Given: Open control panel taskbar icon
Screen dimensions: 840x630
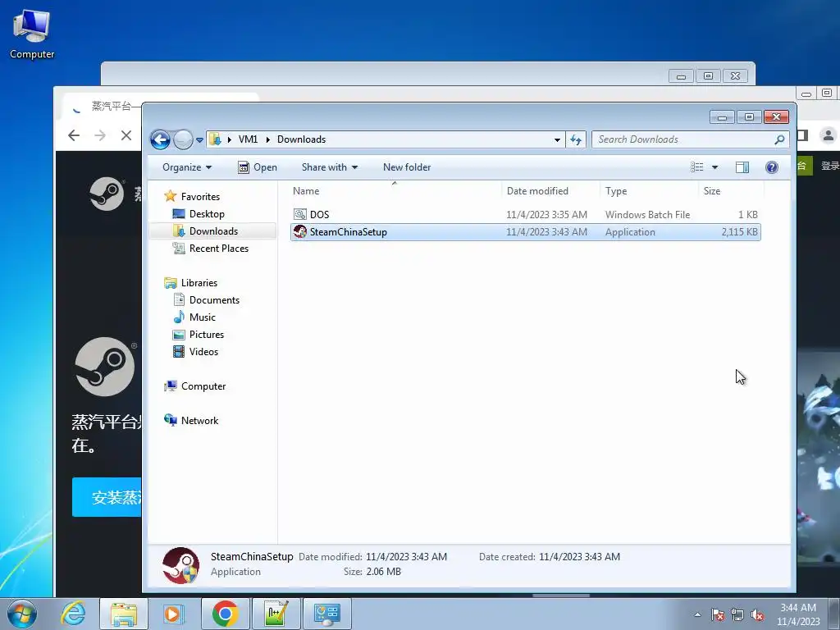Looking at the screenshot, I should 326,614.
